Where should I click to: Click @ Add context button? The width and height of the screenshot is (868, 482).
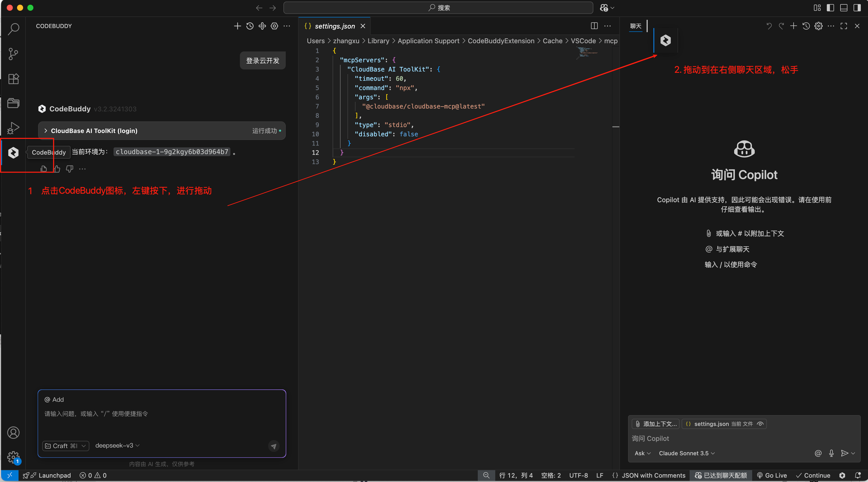pos(54,399)
